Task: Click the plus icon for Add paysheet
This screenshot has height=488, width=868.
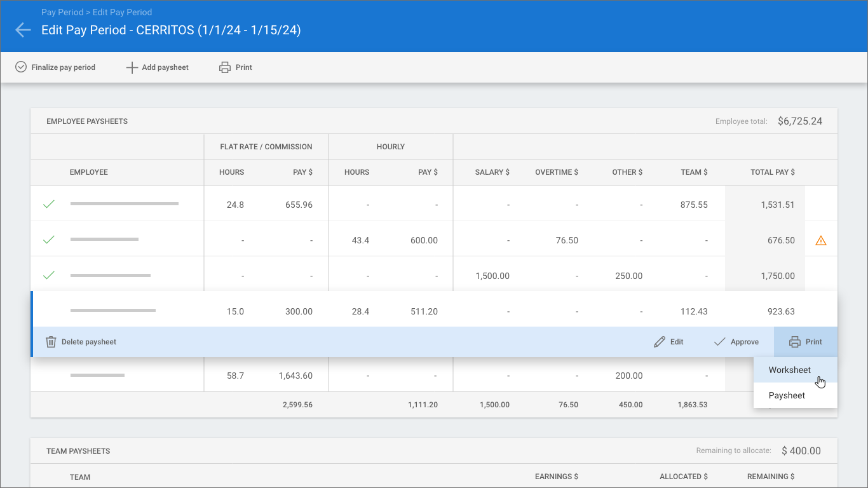Action: point(132,67)
